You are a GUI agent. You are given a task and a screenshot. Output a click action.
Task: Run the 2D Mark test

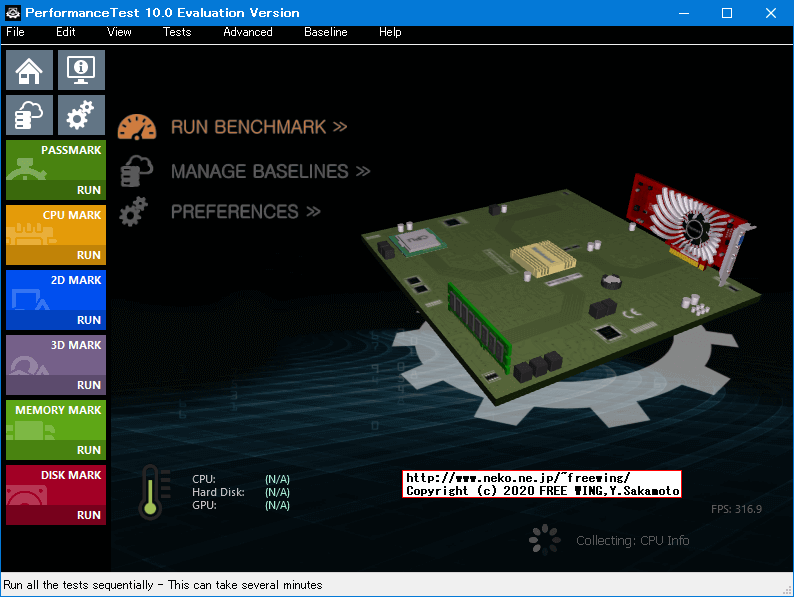point(56,321)
